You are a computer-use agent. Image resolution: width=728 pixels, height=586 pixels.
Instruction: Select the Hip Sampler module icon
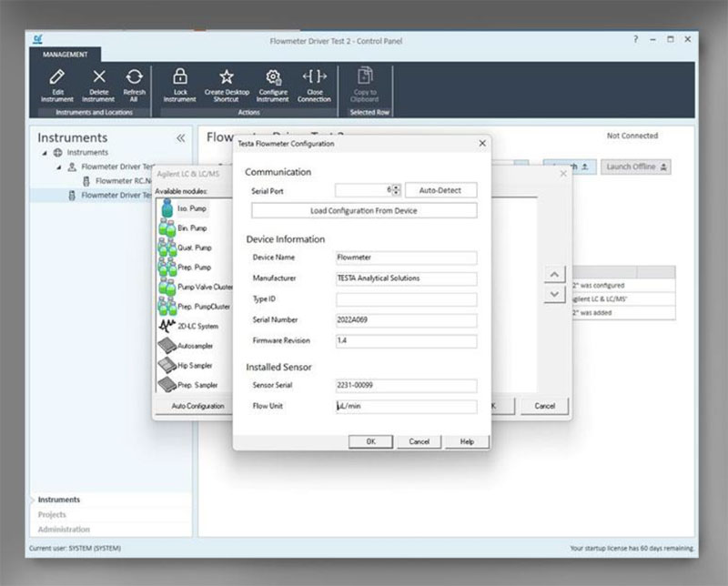pos(167,366)
